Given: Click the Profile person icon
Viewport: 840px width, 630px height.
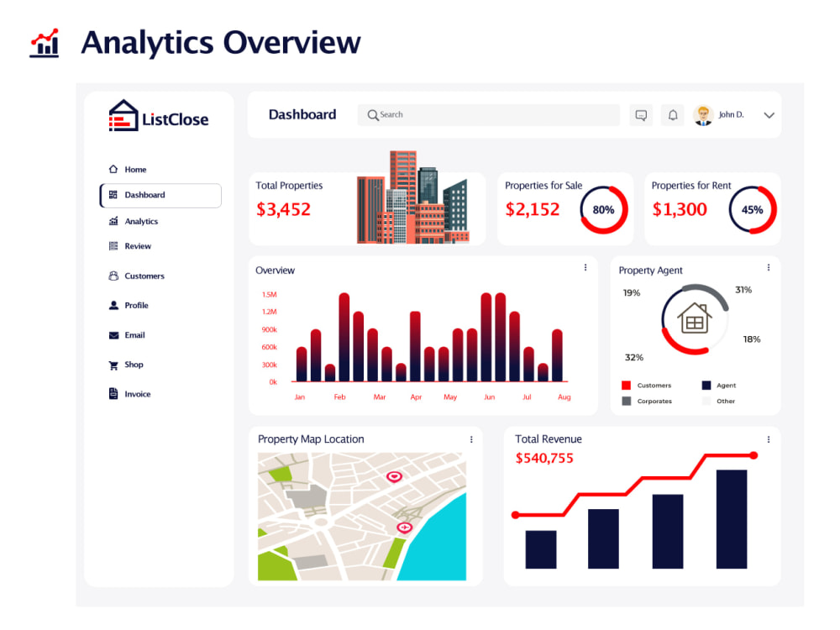Looking at the screenshot, I should pos(113,306).
